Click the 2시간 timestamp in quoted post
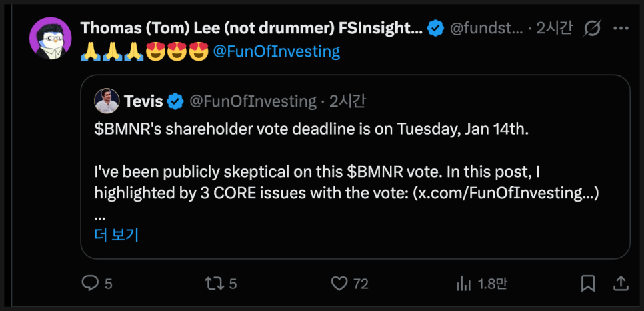The height and width of the screenshot is (311, 644). (347, 101)
